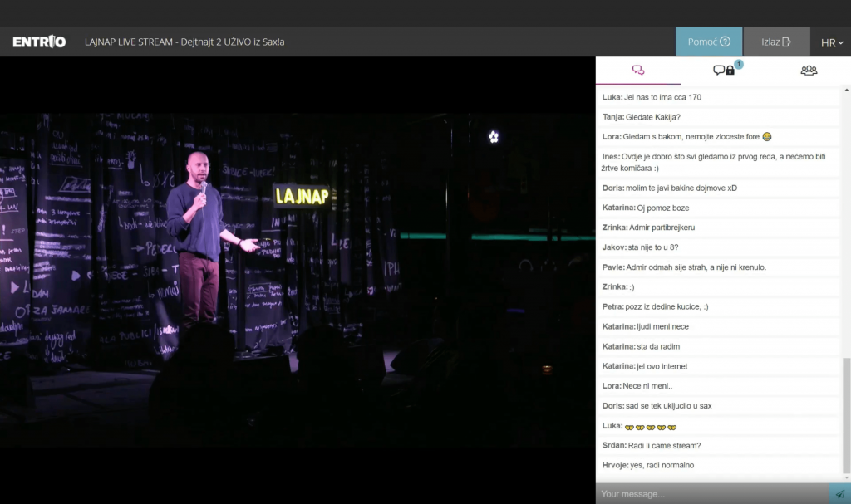The image size is (851, 504).
Task: Focus the 'Your message...' input field
Action: [711, 494]
